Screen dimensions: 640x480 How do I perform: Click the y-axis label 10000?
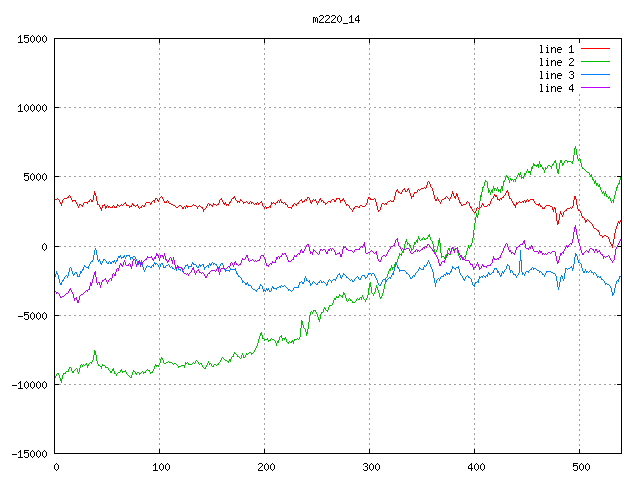point(32,108)
